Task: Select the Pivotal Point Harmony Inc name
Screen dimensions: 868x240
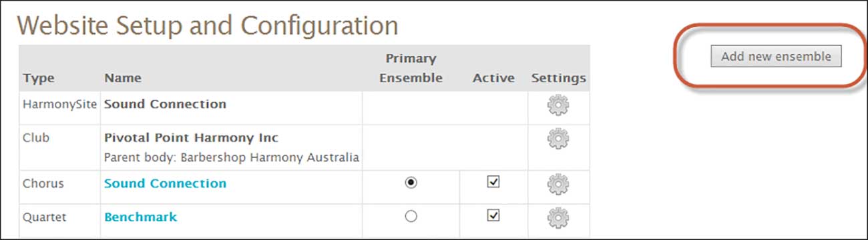Action: tap(191, 138)
